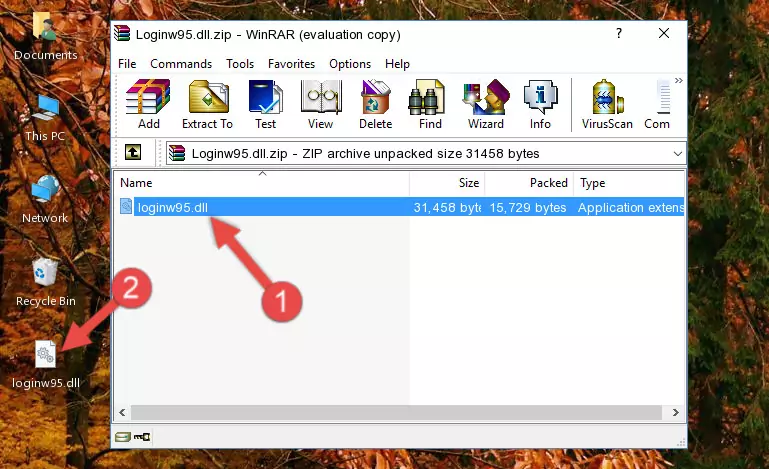
Task: Open the Commands menu
Action: 181,64
